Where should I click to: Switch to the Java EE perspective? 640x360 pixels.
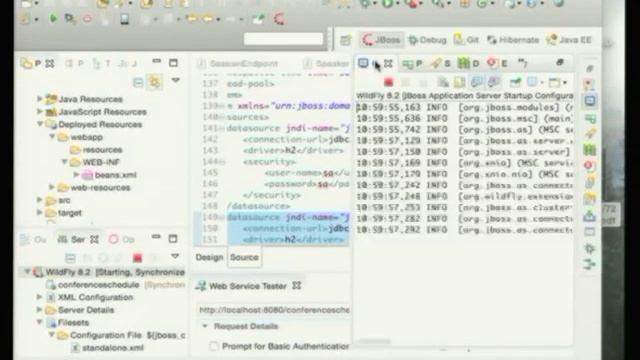[x=569, y=40]
